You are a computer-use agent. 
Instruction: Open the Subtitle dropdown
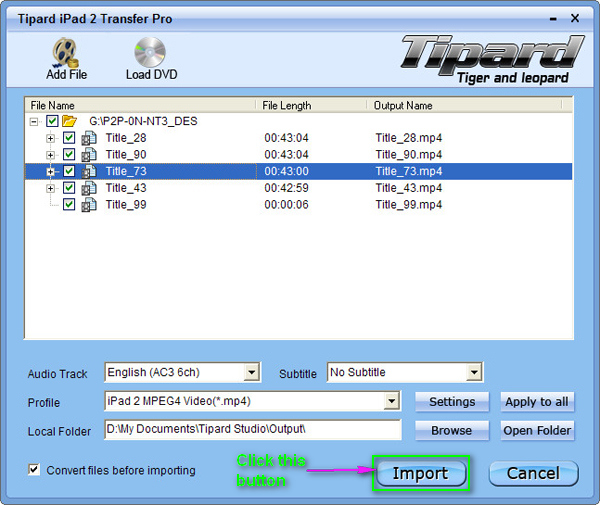474,372
